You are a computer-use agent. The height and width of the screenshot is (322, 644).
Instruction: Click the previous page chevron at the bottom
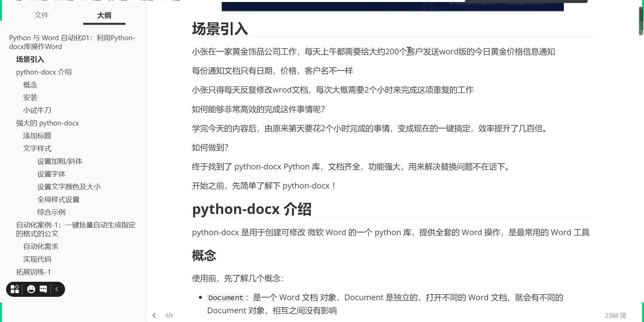point(154,315)
